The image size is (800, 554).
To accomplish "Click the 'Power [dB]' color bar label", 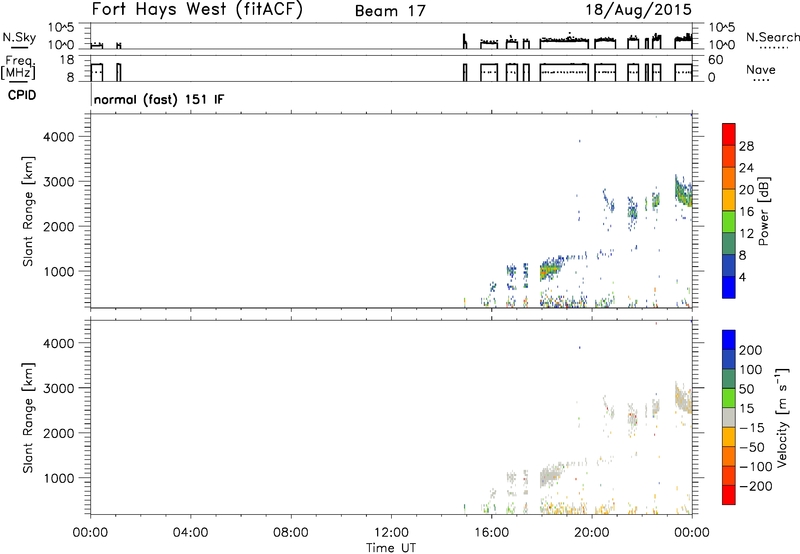I will pos(764,211).
